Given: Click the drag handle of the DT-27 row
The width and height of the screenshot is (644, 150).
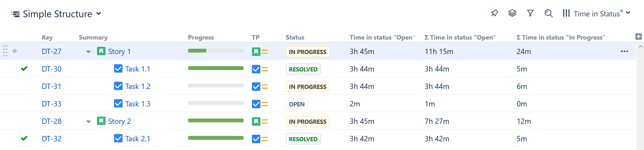Looking at the screenshot, I should click(x=6, y=51).
